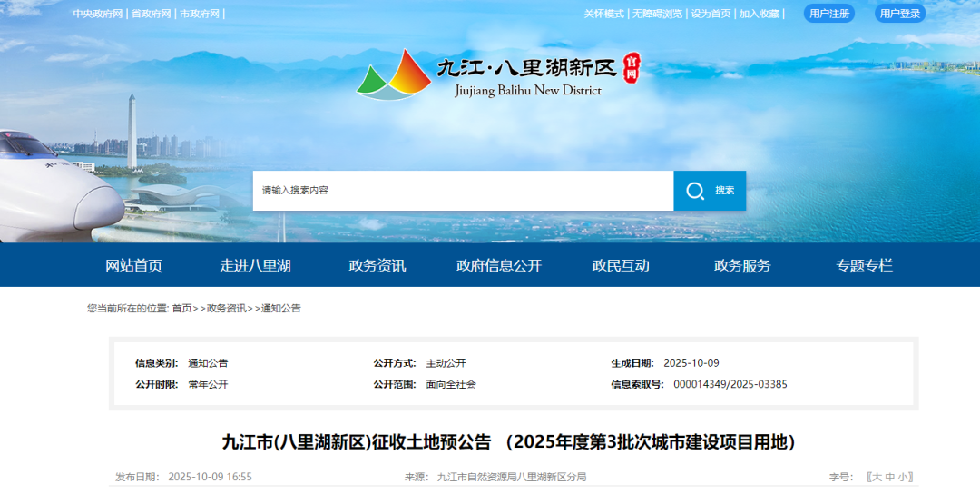Click 通知公告 in the breadcrumb
The width and height of the screenshot is (980, 494).
point(281,309)
